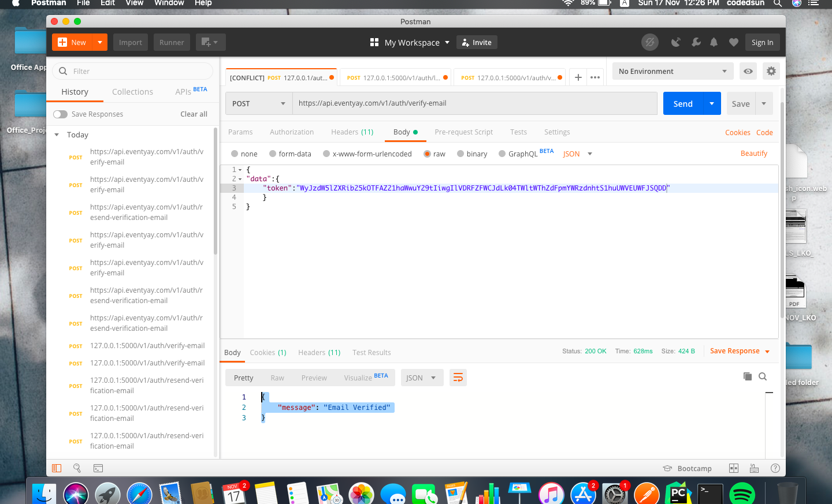
Task: Open the dropdown arrow beside New
Action: click(100, 42)
